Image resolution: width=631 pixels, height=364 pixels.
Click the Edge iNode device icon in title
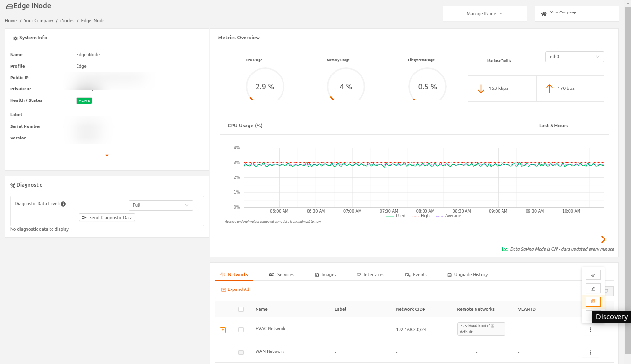coord(10,7)
